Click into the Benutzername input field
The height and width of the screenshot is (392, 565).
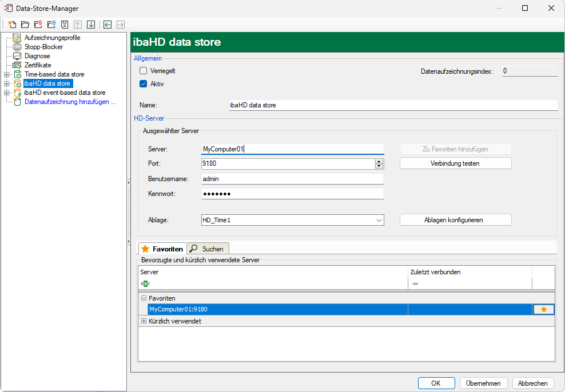point(292,179)
